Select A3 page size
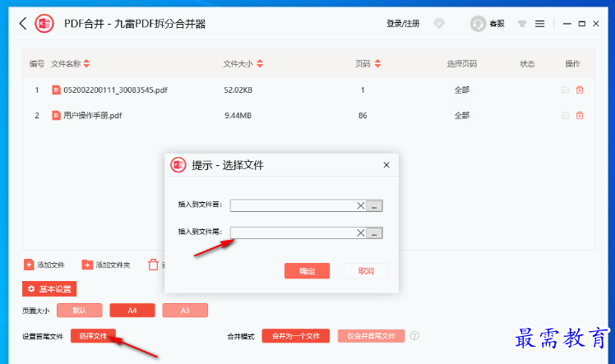The height and width of the screenshot is (364, 615). (x=185, y=311)
